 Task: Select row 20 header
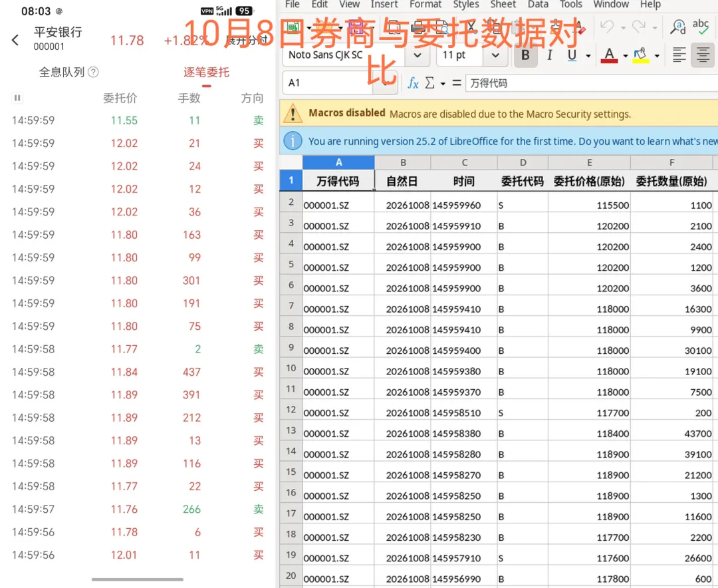tap(291, 575)
